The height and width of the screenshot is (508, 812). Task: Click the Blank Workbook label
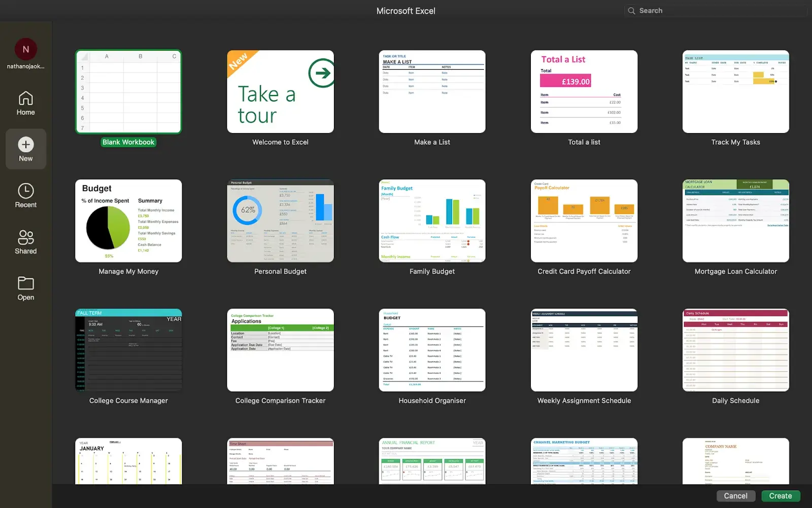pyautogui.click(x=128, y=142)
